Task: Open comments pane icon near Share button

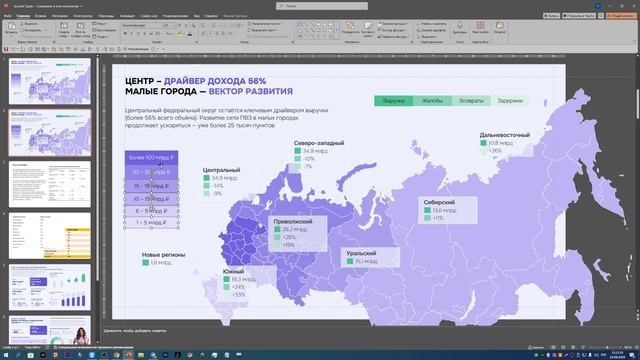Action: coord(601,16)
